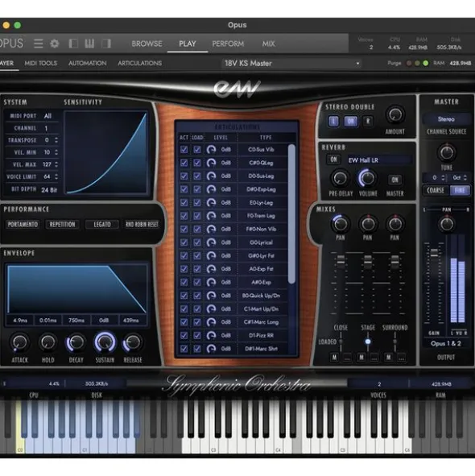Click the green Purge indicator dot
The width and height of the screenshot is (475, 476).
(x=426, y=63)
